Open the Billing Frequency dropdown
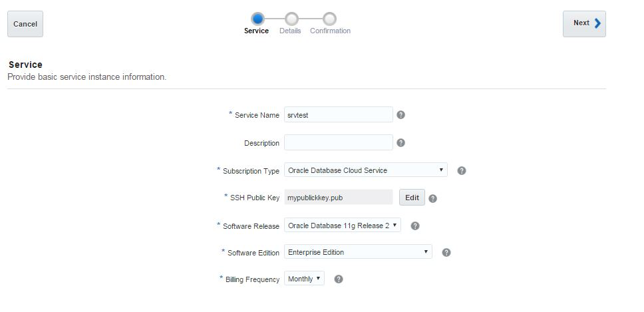Screen dimensions: 644x312 point(304,279)
